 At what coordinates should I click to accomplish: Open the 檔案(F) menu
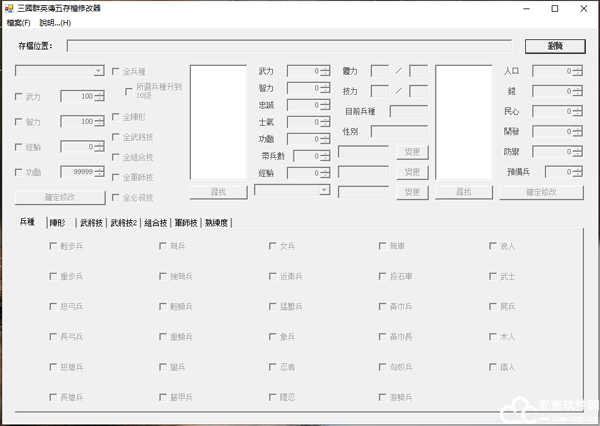pos(19,22)
